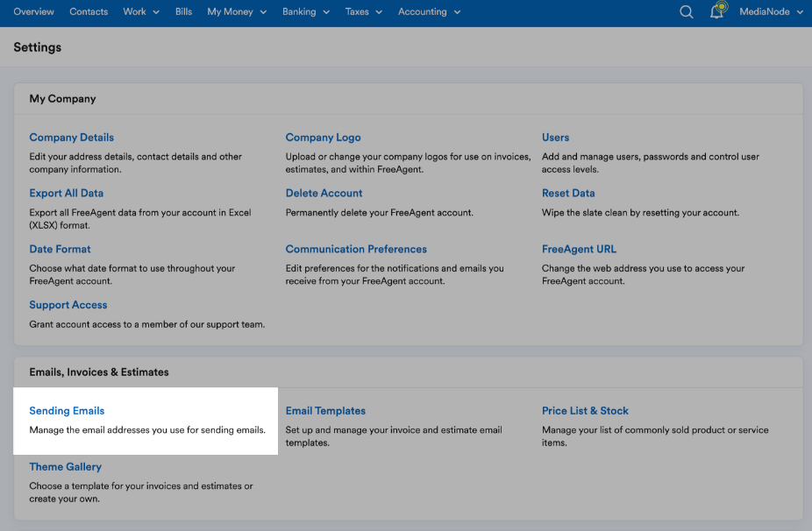Open the MediaNode account dropdown

(x=771, y=12)
